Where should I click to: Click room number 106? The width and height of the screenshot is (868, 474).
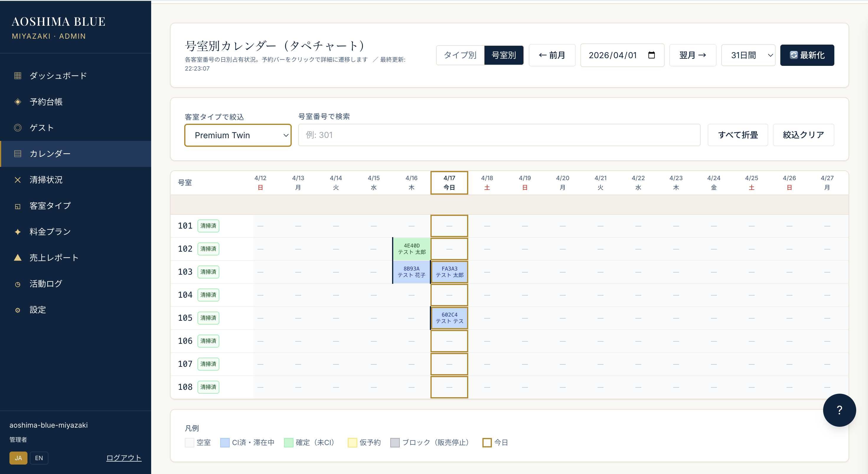185,341
